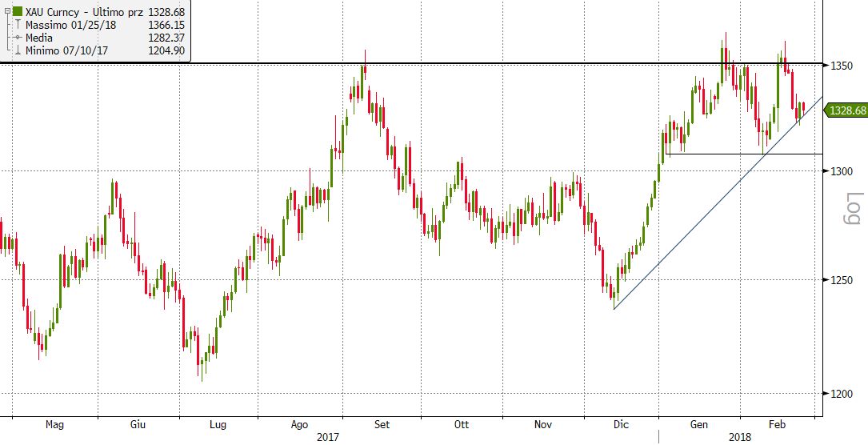
Task: Toggle the Log scale label on the axis
Action: click(854, 208)
